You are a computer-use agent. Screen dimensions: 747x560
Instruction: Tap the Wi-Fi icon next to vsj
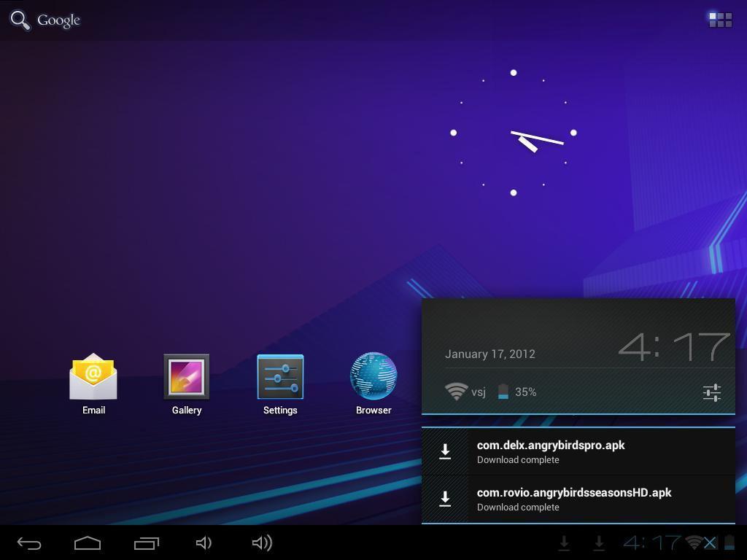pos(456,392)
